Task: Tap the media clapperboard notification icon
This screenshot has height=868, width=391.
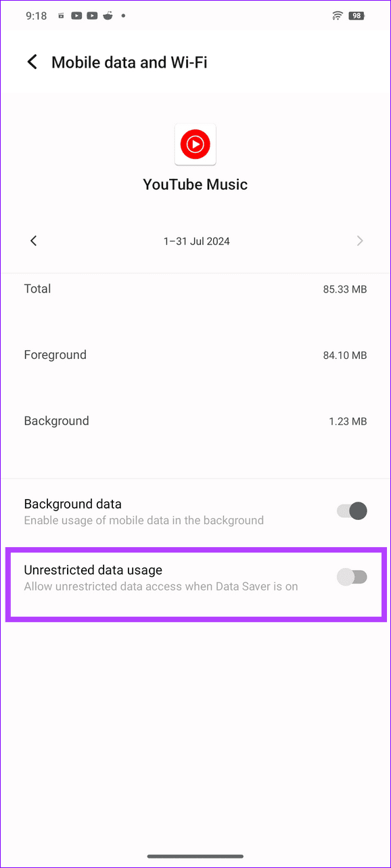Action: (x=60, y=15)
